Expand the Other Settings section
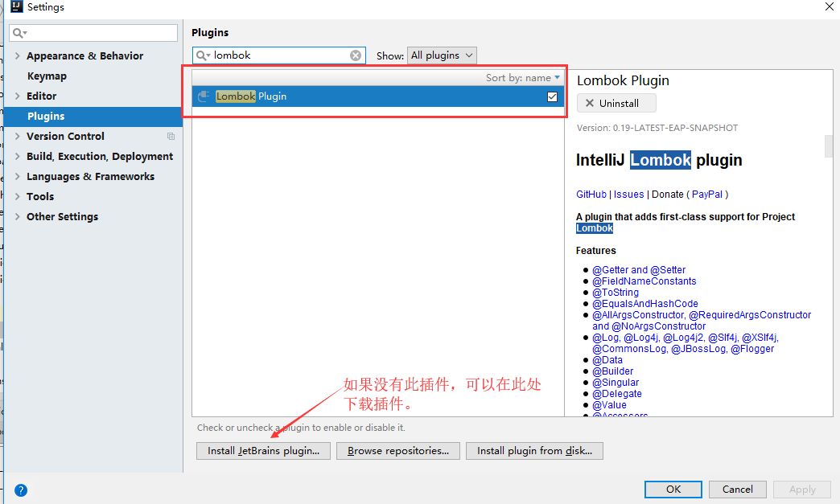 [x=17, y=216]
